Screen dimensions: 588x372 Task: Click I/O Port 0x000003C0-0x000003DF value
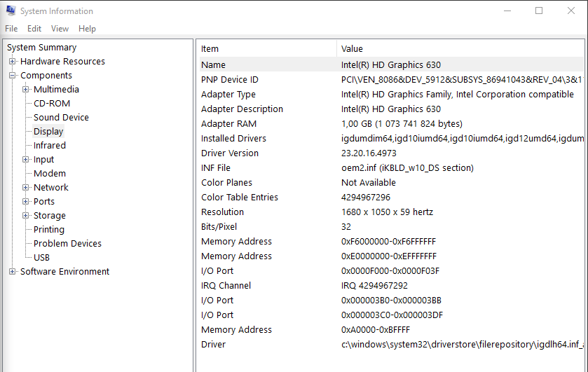[392, 315]
